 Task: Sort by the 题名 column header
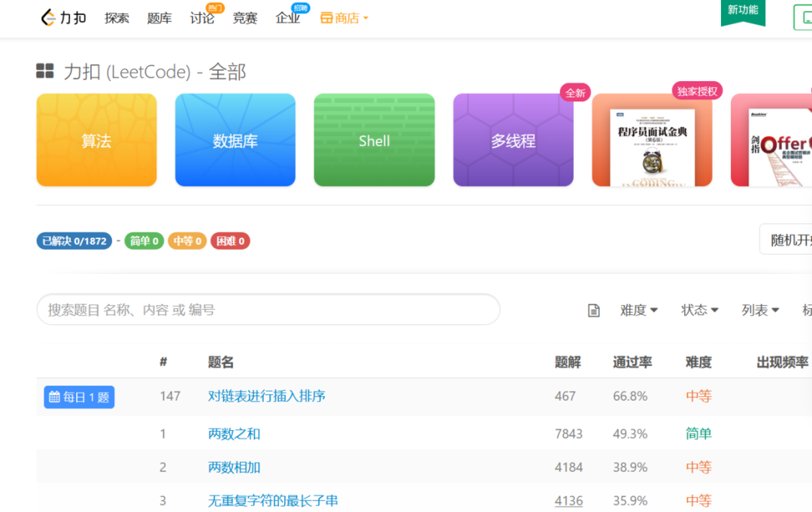[220, 362]
